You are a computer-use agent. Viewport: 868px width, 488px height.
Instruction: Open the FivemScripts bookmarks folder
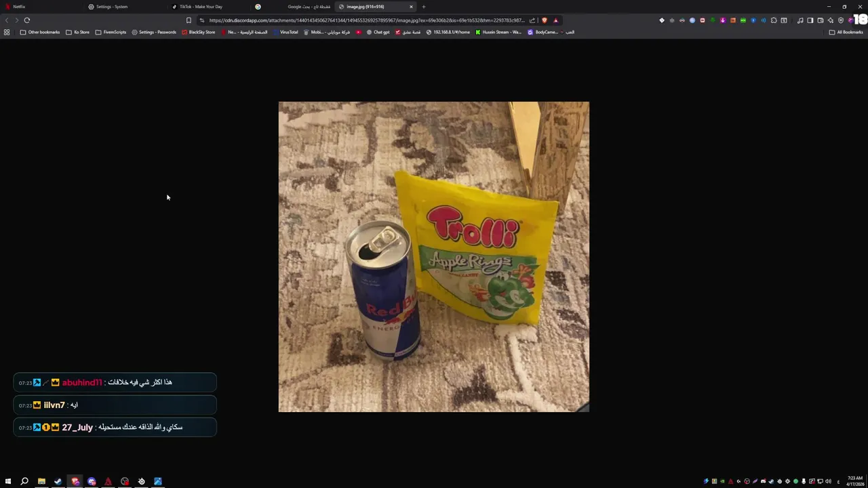(111, 32)
